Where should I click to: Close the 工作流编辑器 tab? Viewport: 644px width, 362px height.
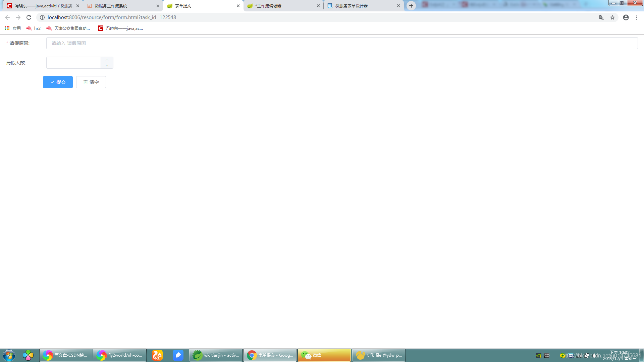tap(318, 6)
